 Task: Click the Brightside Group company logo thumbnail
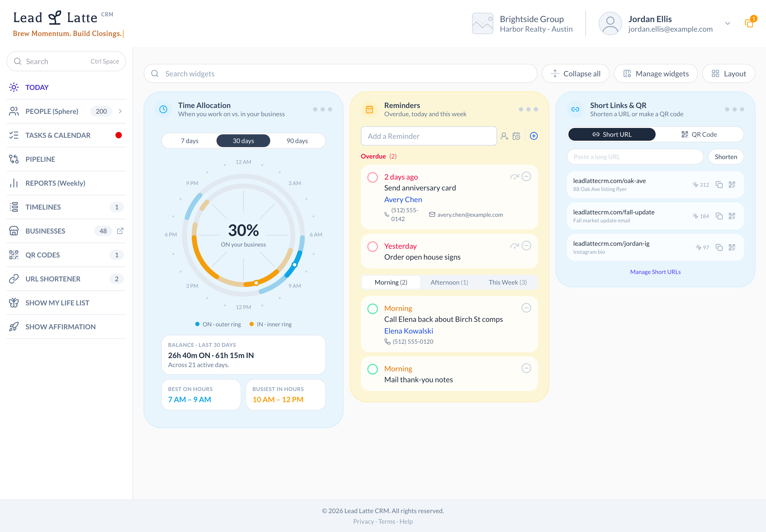coord(482,23)
